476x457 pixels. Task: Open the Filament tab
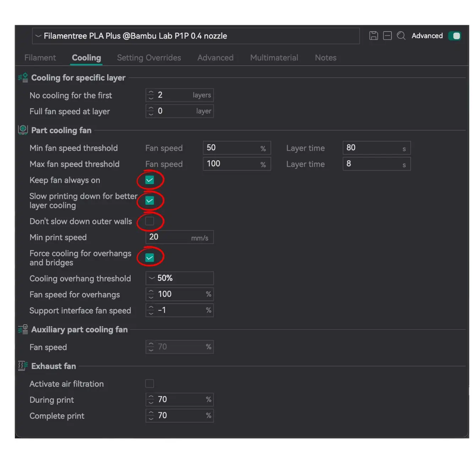(x=40, y=58)
